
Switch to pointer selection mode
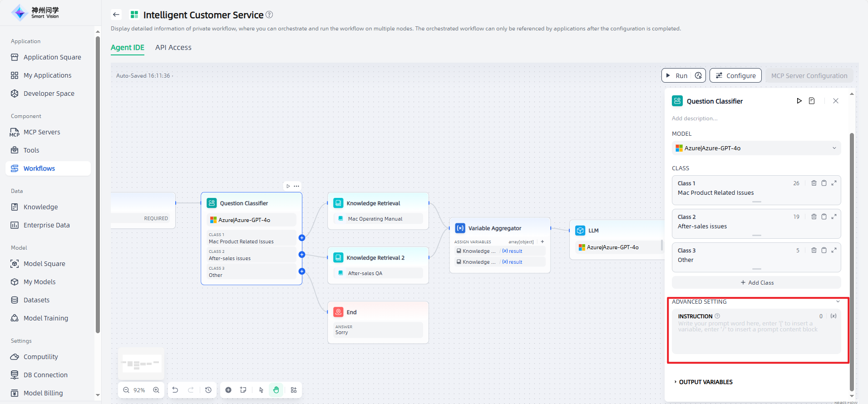click(261, 390)
